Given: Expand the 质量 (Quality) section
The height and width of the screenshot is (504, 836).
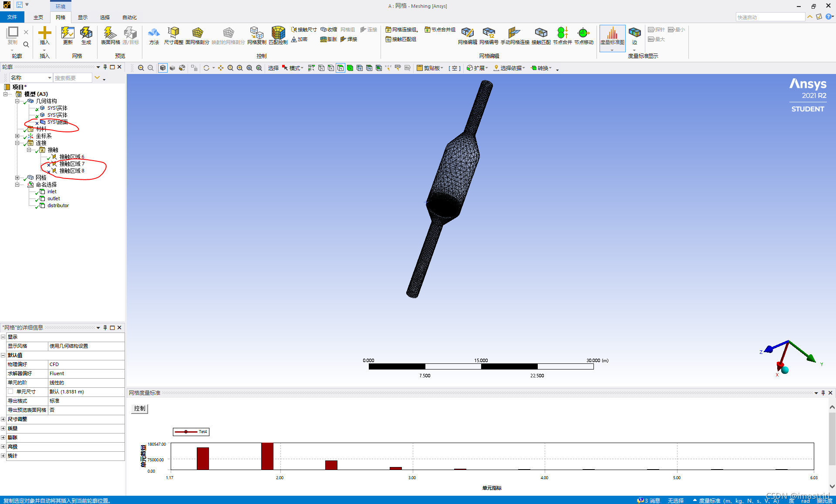Looking at the screenshot, I should click(3, 428).
